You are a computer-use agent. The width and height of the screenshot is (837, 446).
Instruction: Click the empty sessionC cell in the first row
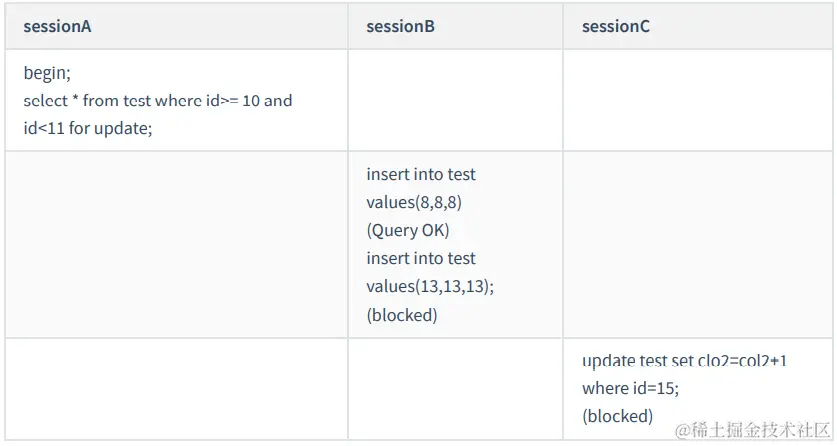(x=699, y=100)
